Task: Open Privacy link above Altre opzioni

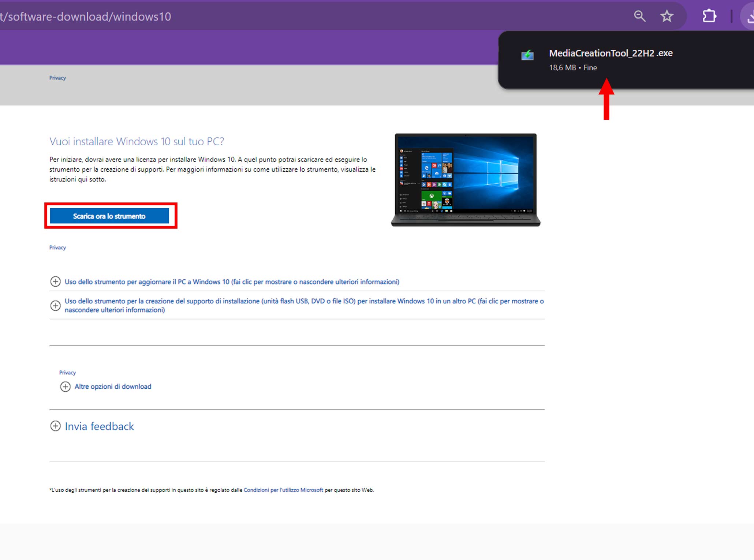Action: 67,373
